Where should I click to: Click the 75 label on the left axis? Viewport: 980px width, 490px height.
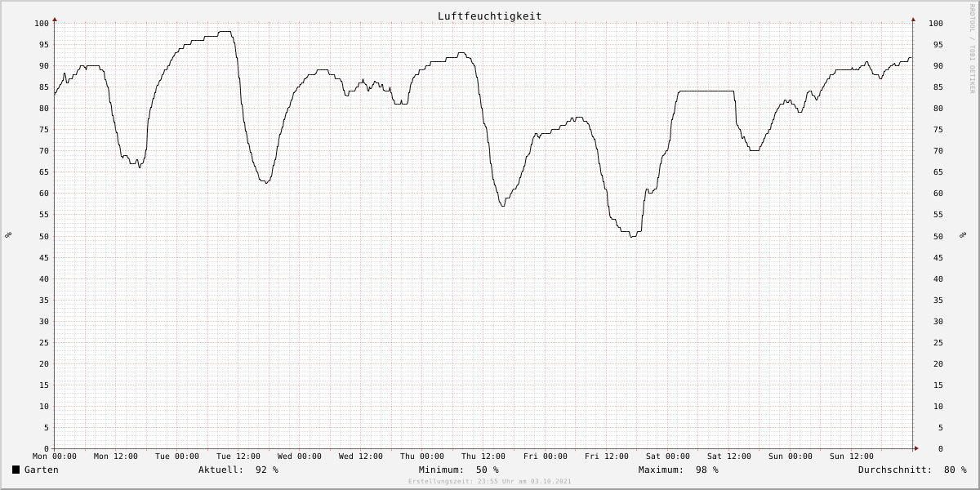coord(44,129)
